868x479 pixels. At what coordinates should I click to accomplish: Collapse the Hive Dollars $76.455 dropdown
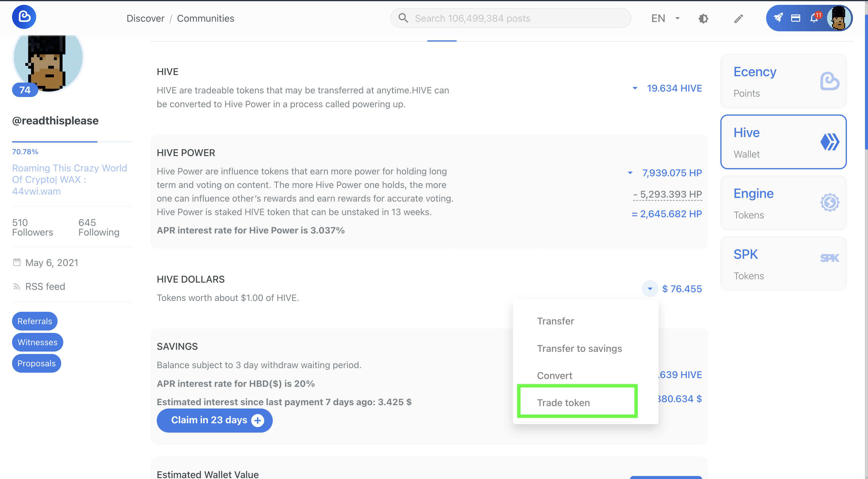click(x=650, y=289)
